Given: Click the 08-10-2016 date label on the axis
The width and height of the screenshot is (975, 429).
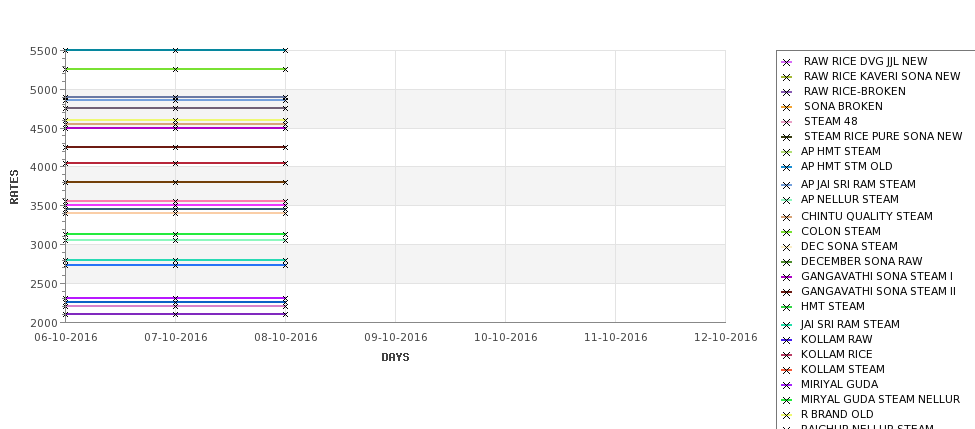Looking at the screenshot, I should 285,338.
